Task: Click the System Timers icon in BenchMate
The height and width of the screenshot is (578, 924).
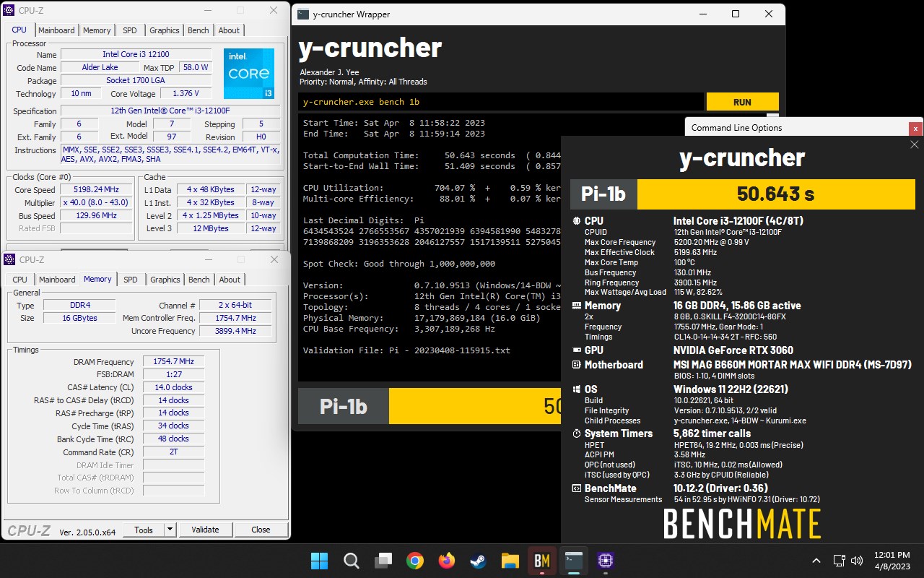Action: 577,433
